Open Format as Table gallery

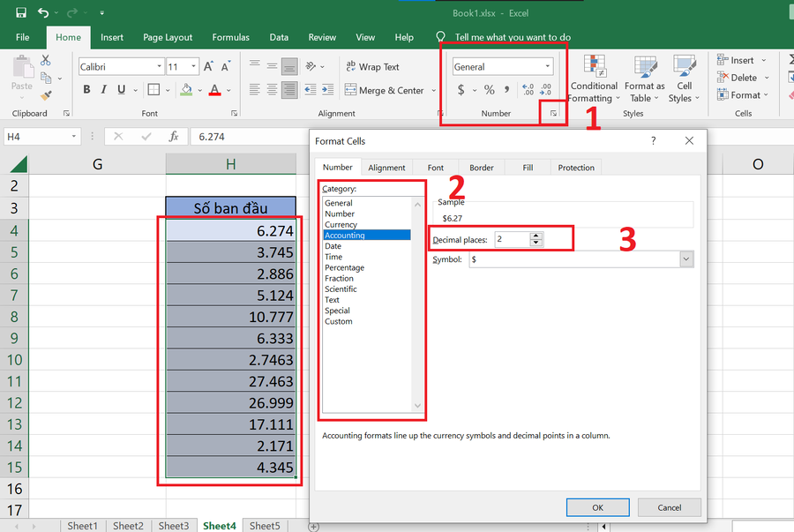pyautogui.click(x=645, y=79)
